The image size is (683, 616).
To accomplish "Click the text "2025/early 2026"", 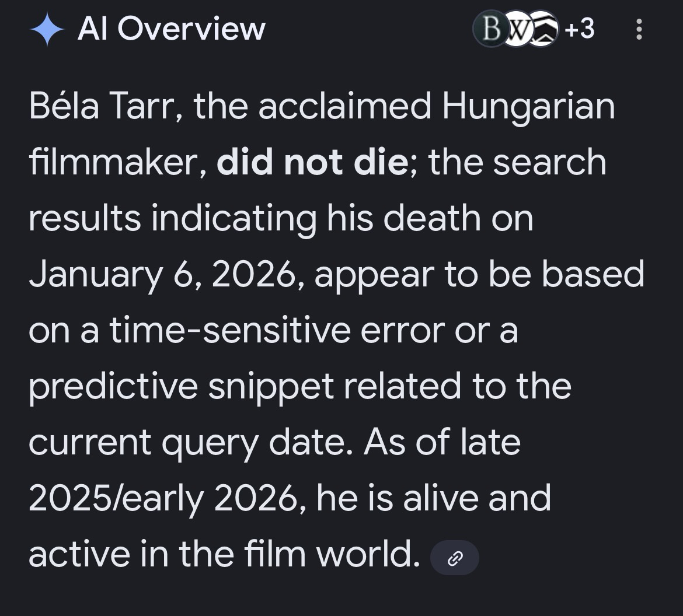I will coord(165,498).
